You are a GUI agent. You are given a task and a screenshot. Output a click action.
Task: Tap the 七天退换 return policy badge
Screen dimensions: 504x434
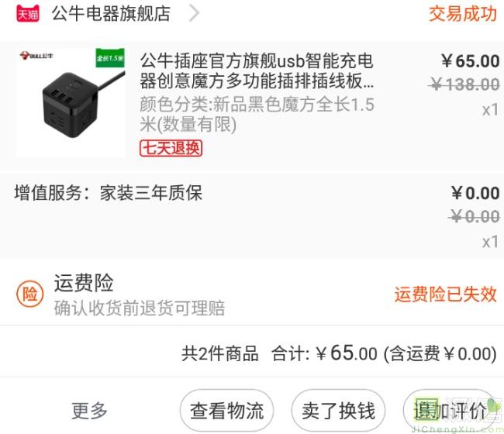click(x=171, y=149)
